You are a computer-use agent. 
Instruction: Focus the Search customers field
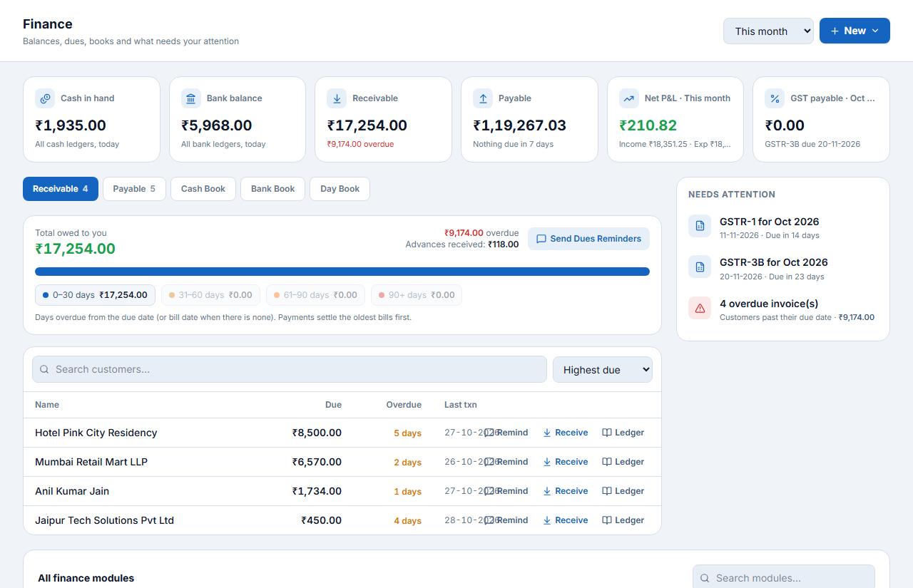[x=290, y=369]
